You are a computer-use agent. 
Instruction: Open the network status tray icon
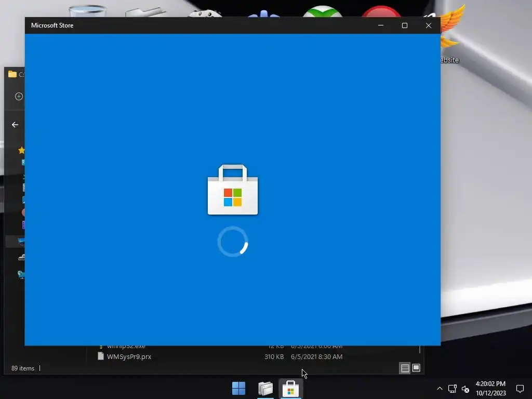(x=453, y=389)
